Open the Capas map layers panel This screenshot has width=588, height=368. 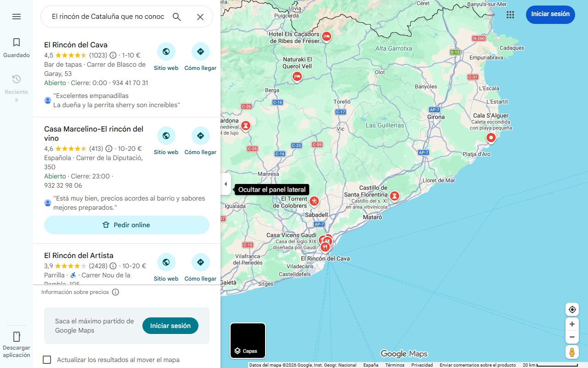coord(248,340)
